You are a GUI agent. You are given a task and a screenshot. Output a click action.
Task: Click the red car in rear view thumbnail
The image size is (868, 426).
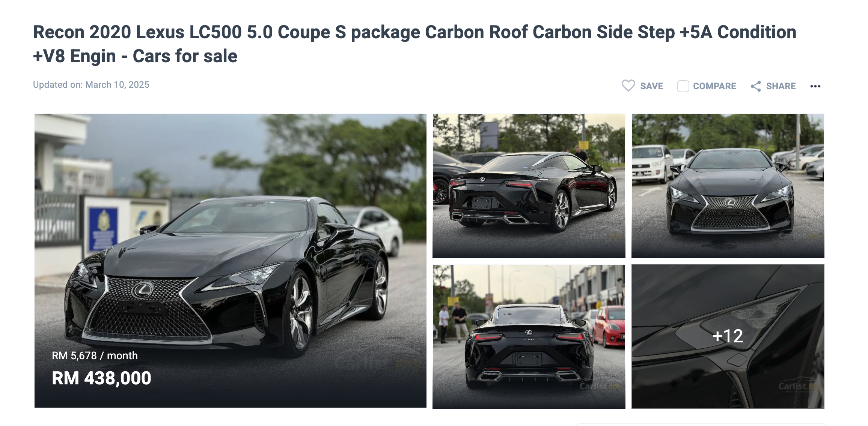point(608,325)
